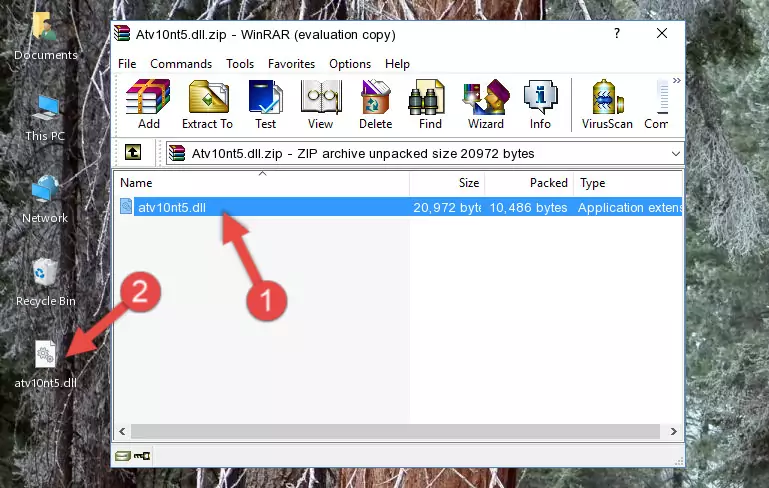Open the Tools menu
The width and height of the screenshot is (769, 488).
(x=240, y=64)
